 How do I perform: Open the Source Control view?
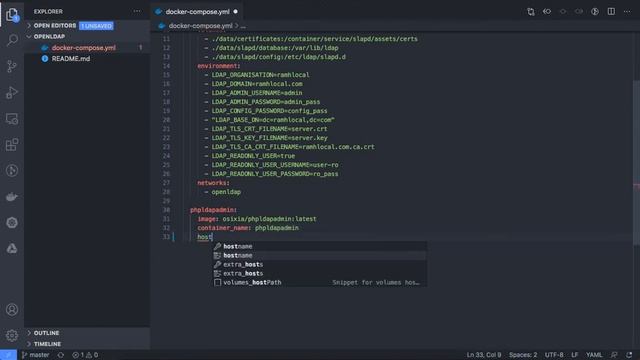click(x=12, y=66)
